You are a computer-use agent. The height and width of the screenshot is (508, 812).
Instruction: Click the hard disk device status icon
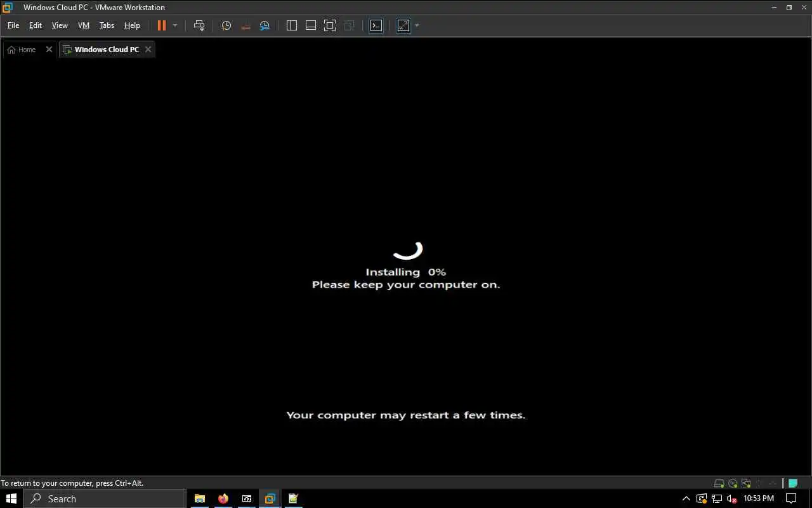point(719,483)
